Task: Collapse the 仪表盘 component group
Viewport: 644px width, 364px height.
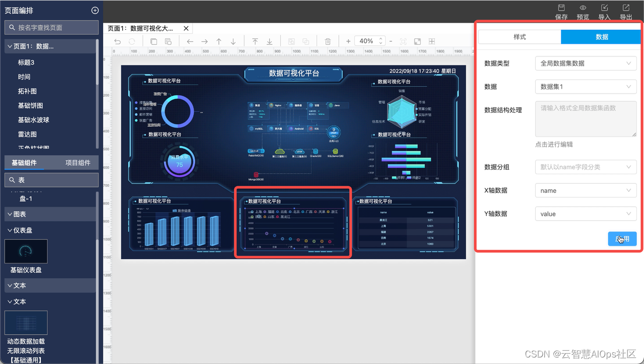Action: coord(10,230)
